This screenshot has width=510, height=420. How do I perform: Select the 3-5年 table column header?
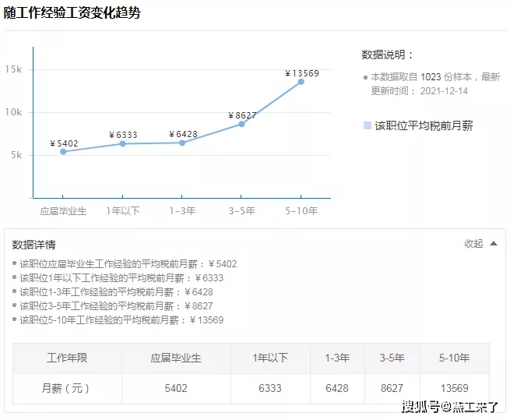point(392,358)
